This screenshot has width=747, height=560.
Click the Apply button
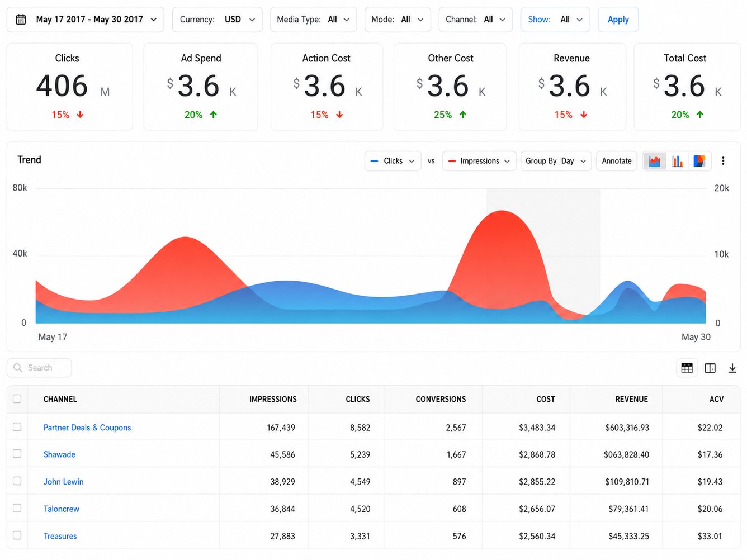pos(618,20)
